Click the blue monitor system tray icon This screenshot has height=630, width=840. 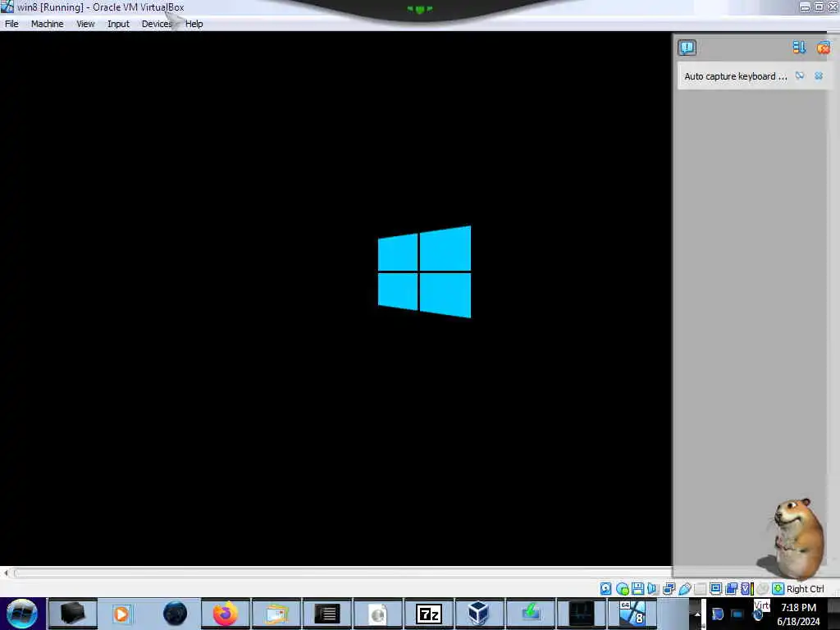737,614
